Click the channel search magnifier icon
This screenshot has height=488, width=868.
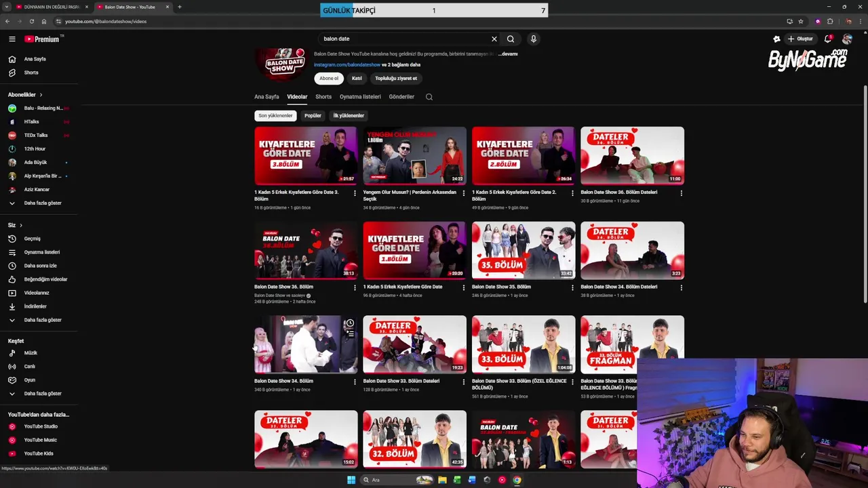pos(429,97)
